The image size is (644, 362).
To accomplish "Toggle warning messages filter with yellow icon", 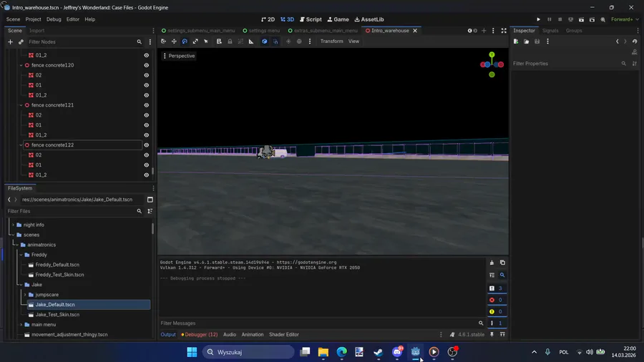I will (497, 311).
